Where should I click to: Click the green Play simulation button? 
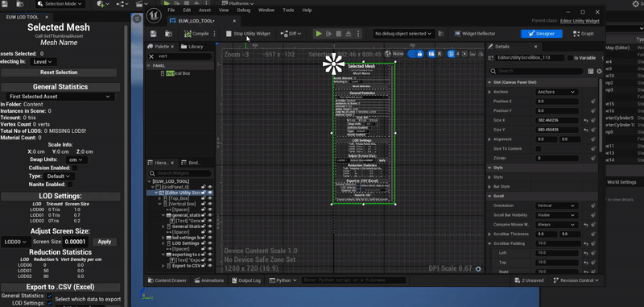[318, 34]
